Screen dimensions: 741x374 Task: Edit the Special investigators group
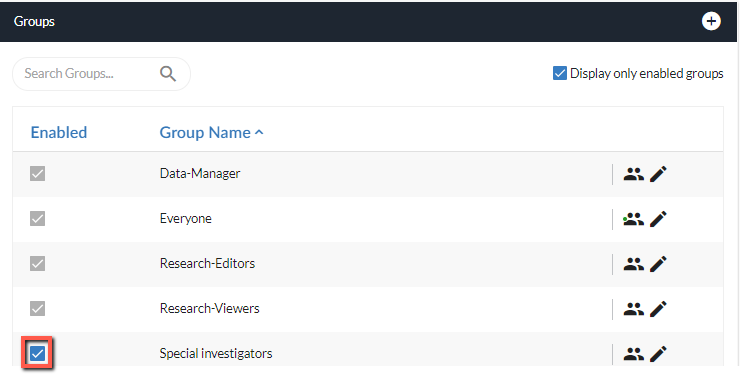click(x=658, y=354)
